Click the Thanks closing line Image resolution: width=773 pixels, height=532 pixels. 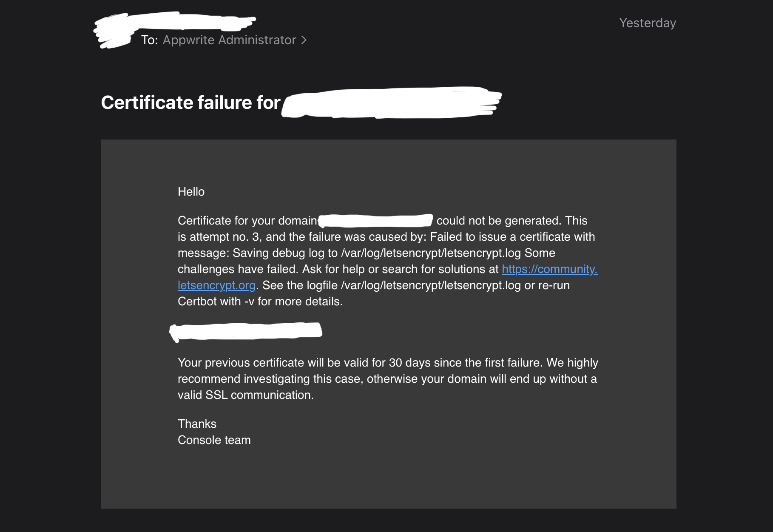(x=197, y=424)
